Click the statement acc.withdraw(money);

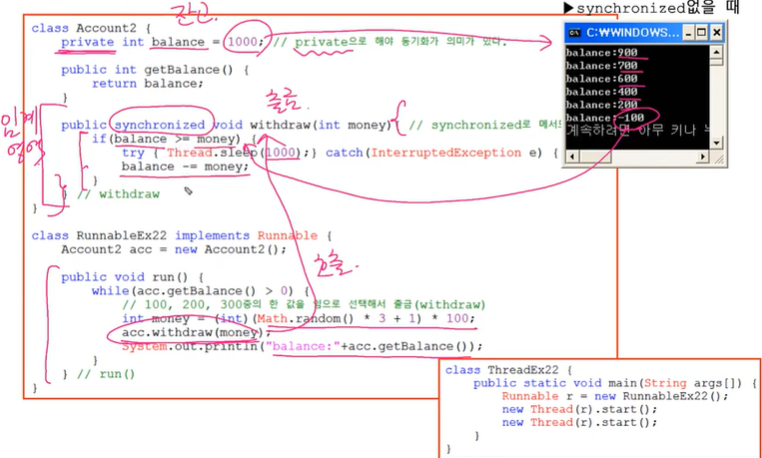196,333
